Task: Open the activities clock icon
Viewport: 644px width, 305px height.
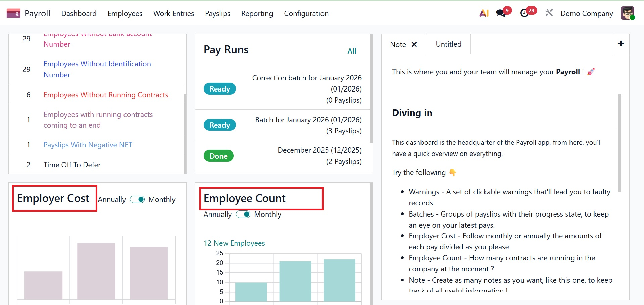Action: [x=524, y=13]
